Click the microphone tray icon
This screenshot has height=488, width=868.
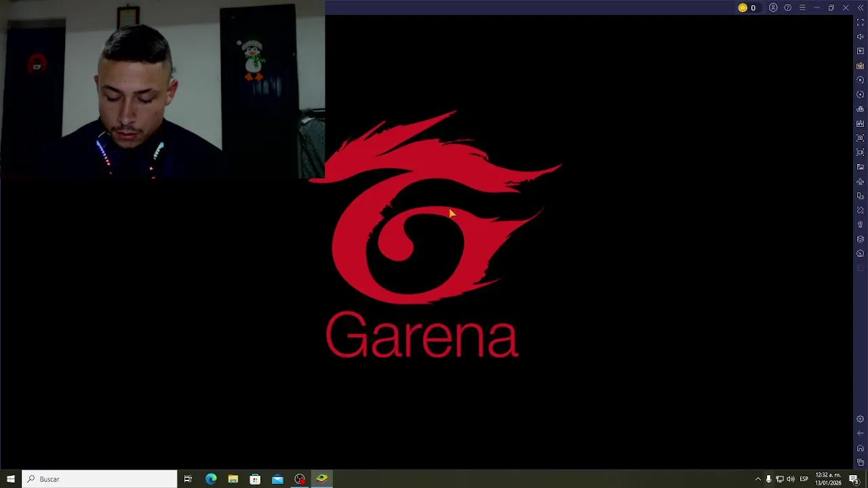pyautogui.click(x=768, y=479)
